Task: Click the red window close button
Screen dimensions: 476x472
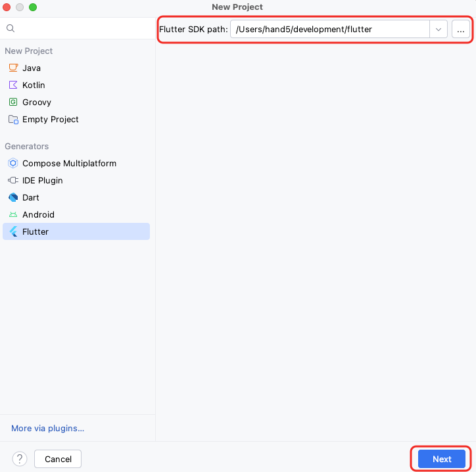Action: [x=7, y=7]
